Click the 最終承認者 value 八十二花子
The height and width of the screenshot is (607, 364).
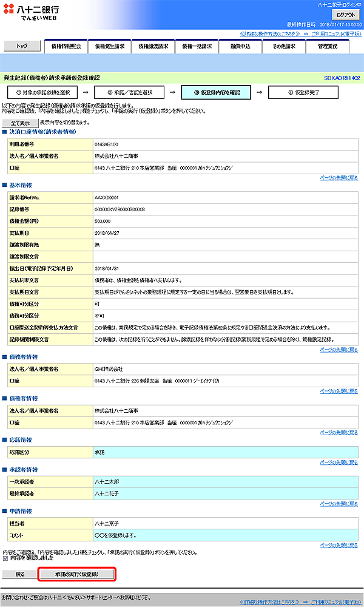(x=107, y=493)
